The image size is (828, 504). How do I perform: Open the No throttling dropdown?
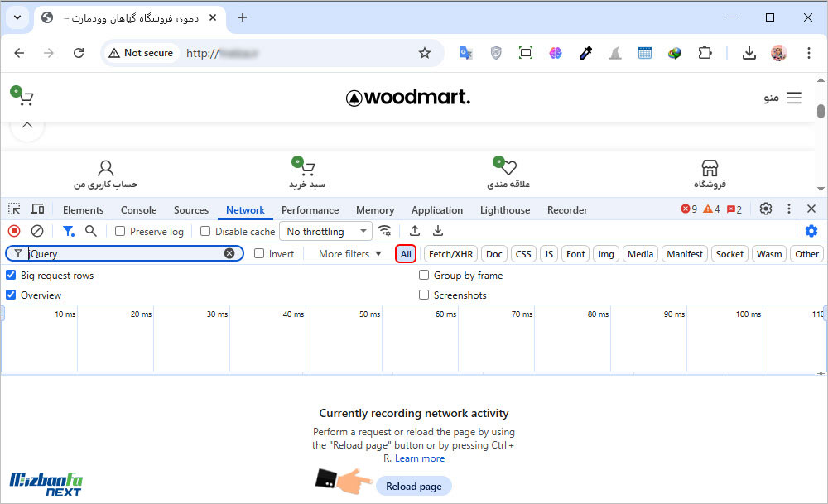tap(325, 232)
